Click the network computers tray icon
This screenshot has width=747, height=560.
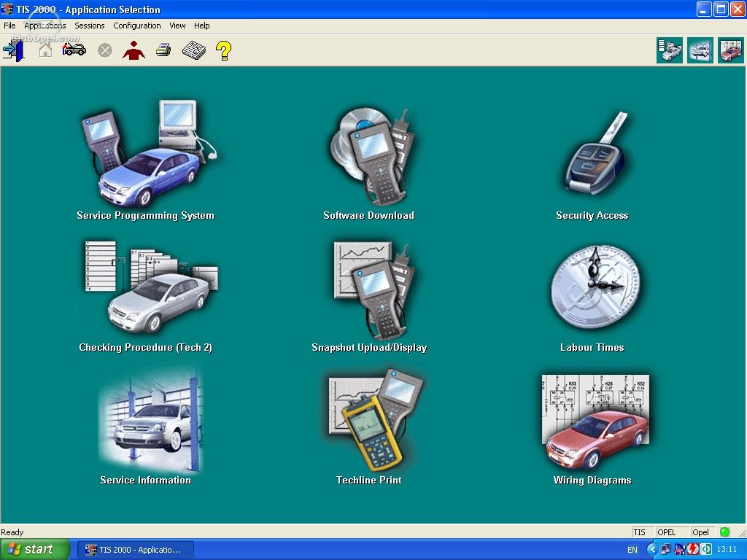click(665, 550)
